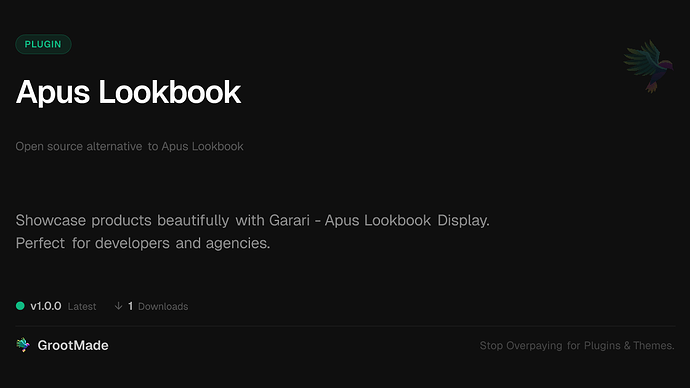Click the download count number 1

[x=130, y=306]
